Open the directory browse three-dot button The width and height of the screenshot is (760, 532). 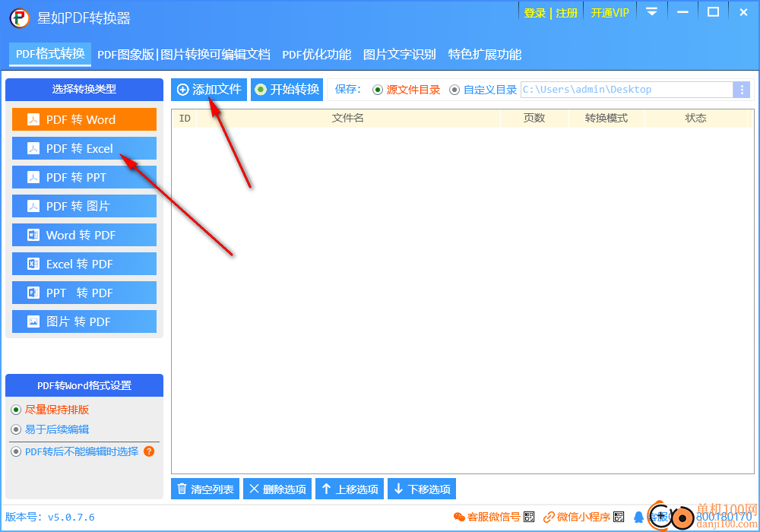[x=742, y=90]
